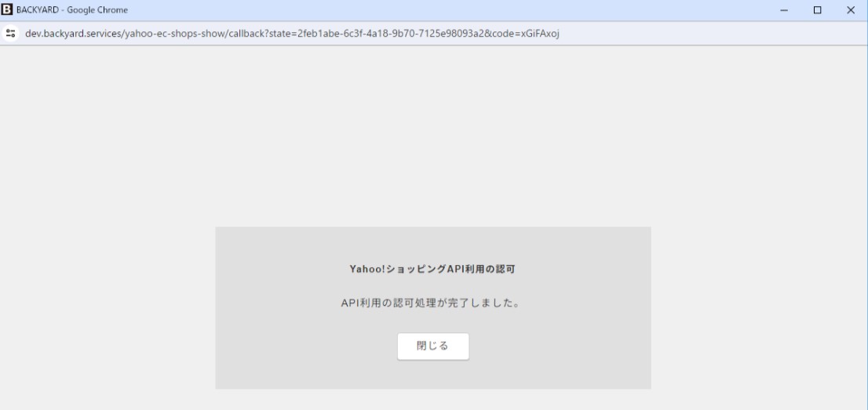The height and width of the screenshot is (410, 868).
Task: Click the heading Yahoo!ショッピングAPI利用の認可
Action: (x=433, y=269)
